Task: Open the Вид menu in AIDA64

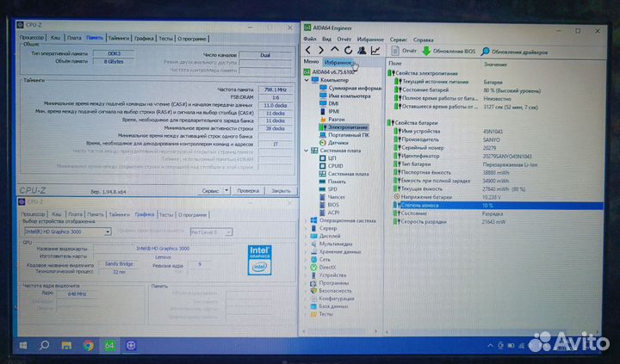Action: [x=326, y=39]
